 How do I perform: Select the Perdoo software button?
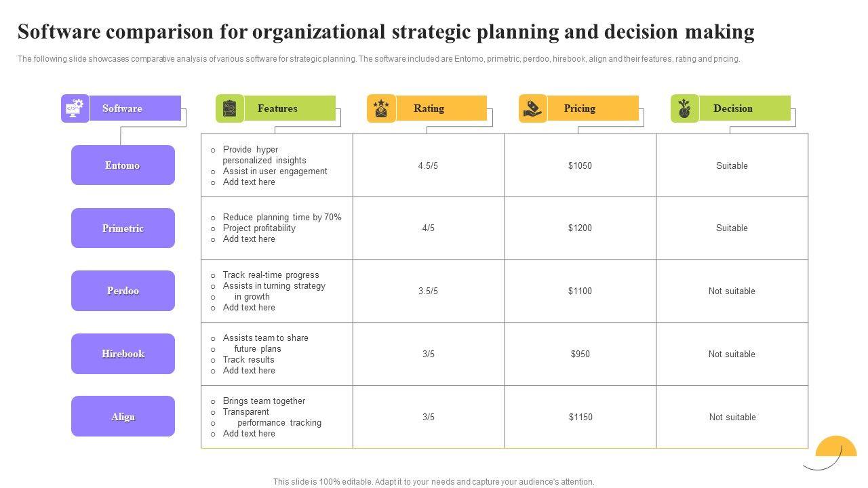123,291
